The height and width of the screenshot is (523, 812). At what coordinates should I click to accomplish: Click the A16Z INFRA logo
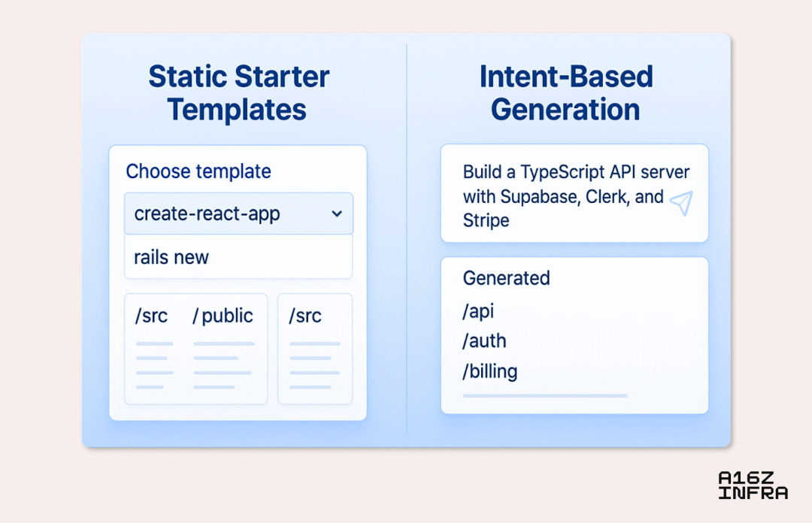click(753, 485)
